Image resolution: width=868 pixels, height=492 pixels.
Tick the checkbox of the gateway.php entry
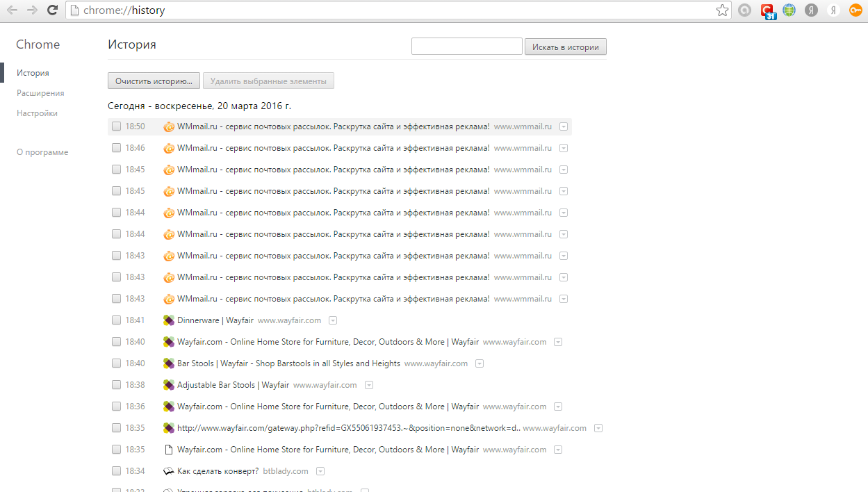[117, 428]
